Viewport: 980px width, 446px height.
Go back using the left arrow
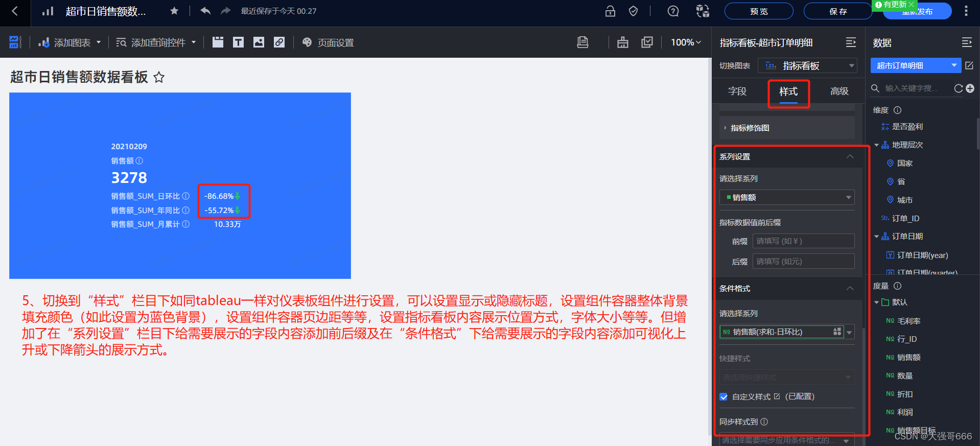[x=15, y=11]
